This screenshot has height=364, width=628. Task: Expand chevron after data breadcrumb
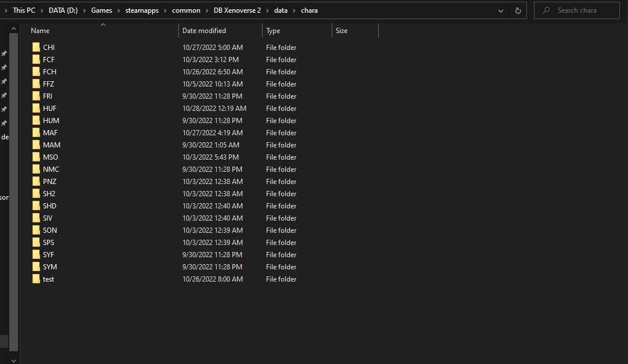point(295,11)
